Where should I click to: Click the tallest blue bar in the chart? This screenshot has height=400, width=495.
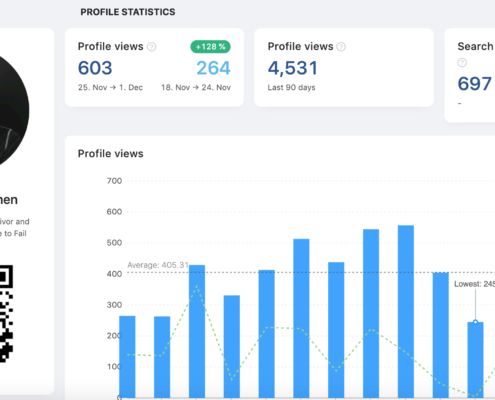(406, 311)
